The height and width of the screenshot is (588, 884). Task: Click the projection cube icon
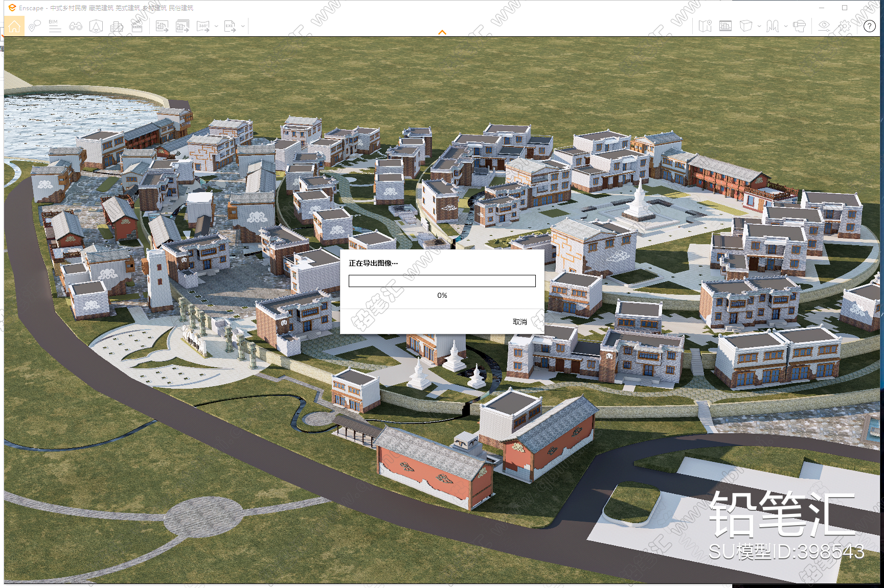(x=746, y=26)
